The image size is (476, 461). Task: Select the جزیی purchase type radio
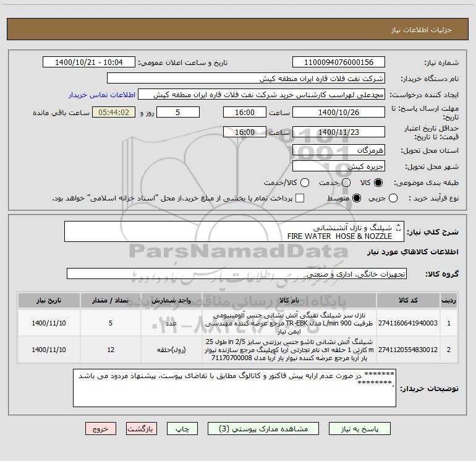pyautogui.click(x=393, y=198)
